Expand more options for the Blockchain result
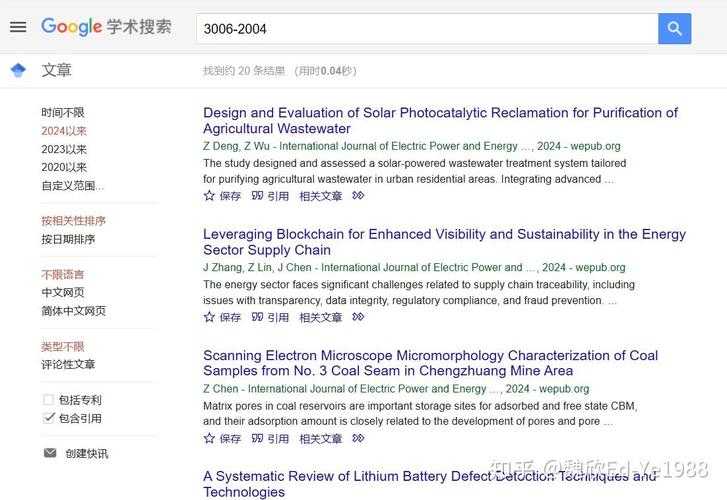This screenshot has height=500, width=727. click(358, 317)
